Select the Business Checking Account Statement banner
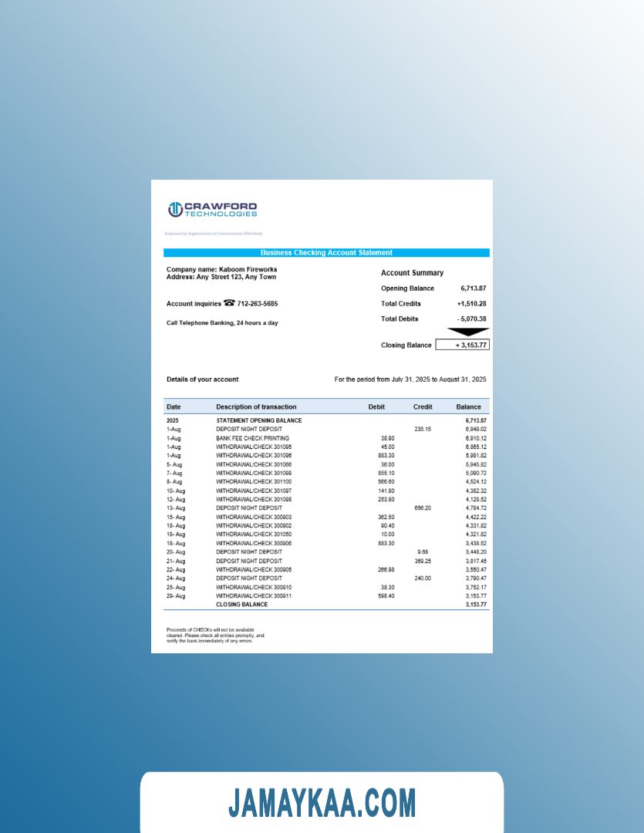 (326, 253)
